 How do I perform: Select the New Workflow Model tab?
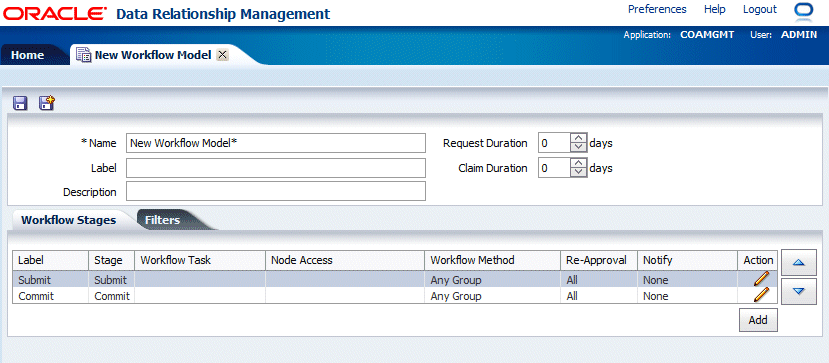[x=153, y=55]
